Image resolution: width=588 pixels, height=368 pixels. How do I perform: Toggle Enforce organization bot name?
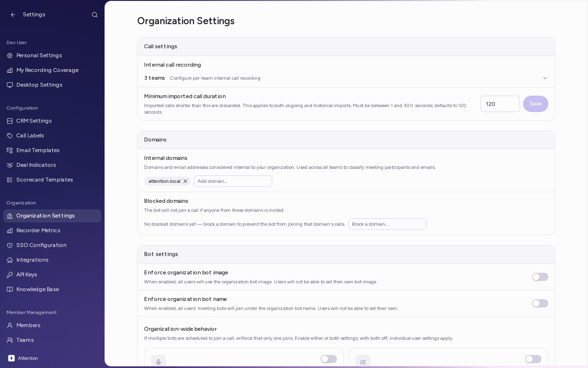pyautogui.click(x=540, y=303)
